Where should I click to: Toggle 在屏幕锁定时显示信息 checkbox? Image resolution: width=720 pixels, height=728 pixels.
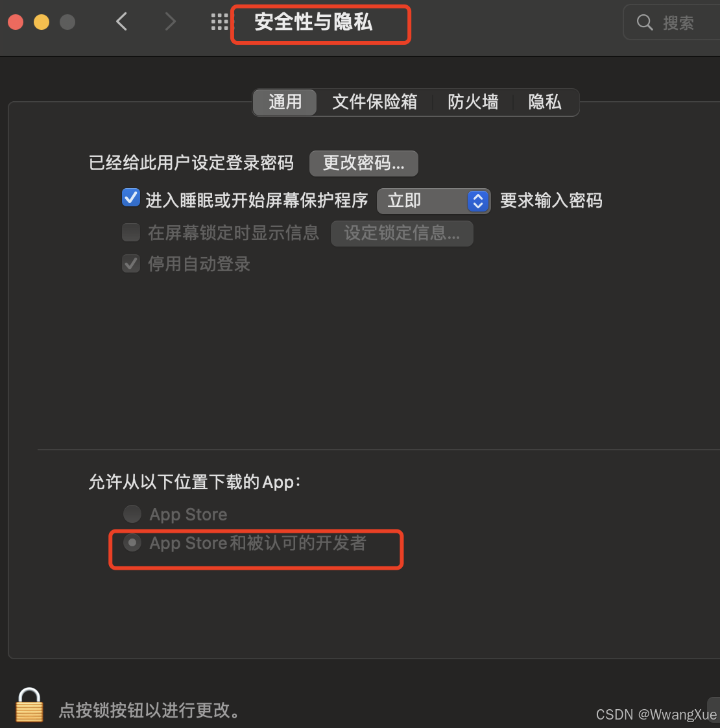[x=131, y=232]
